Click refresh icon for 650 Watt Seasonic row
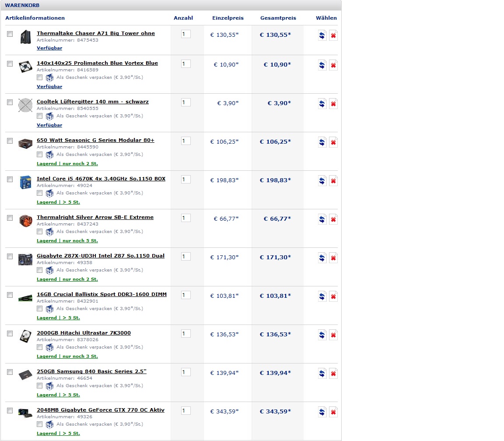 coord(322,142)
